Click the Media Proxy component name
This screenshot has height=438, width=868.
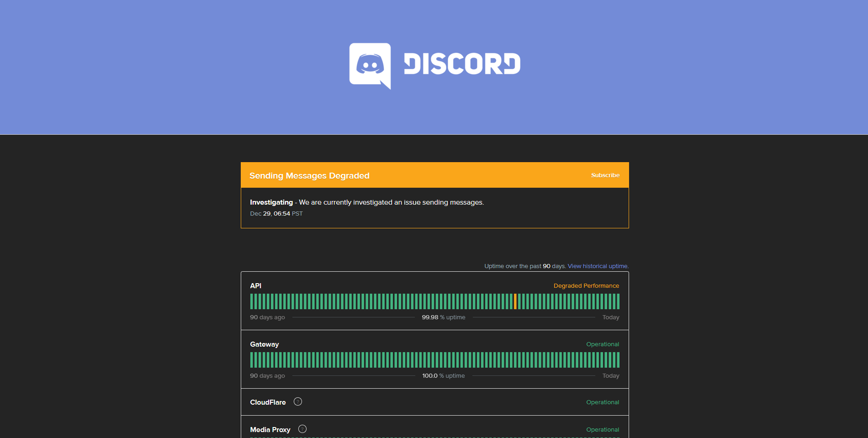click(x=270, y=430)
